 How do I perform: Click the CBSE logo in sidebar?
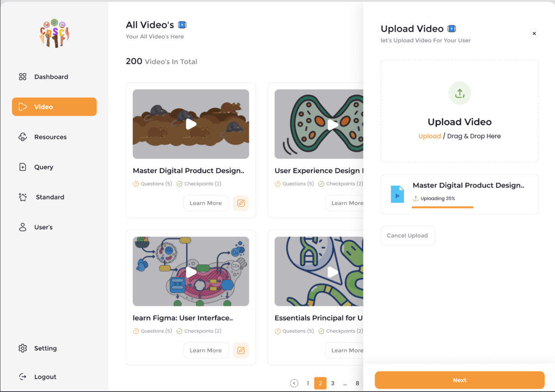click(55, 33)
